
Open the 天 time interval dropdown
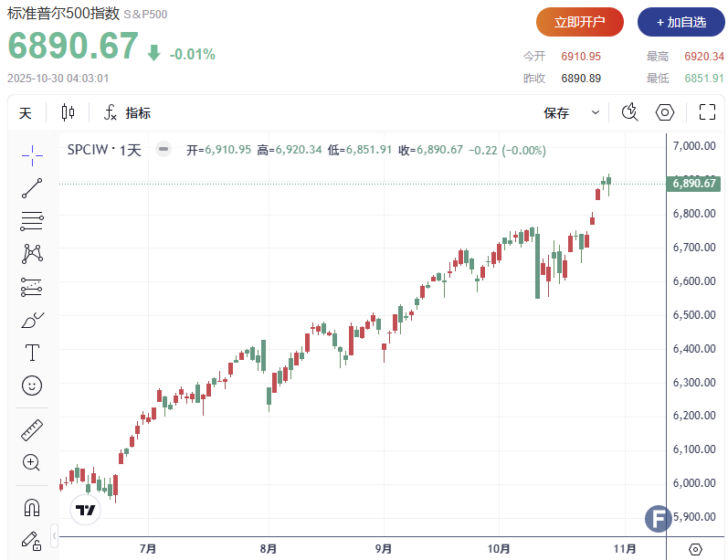click(26, 113)
